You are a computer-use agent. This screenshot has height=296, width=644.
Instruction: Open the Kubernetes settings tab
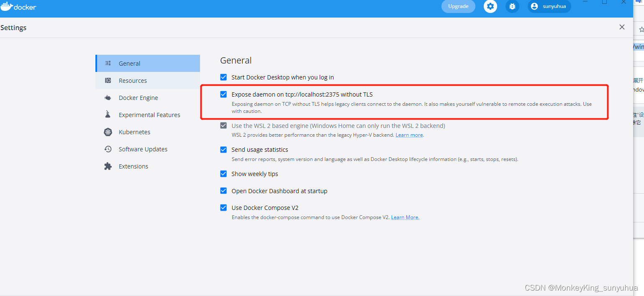[x=148, y=132]
